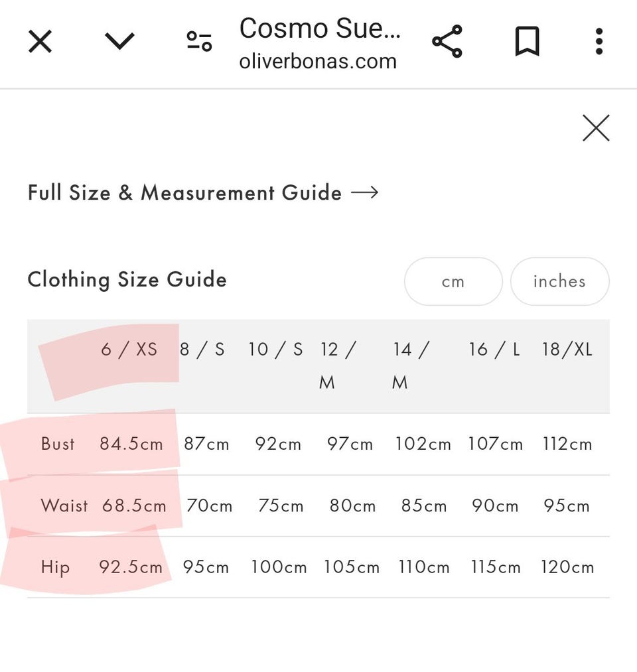Switch measurements to inches
Image resolution: width=637 pixels, height=672 pixels.
pos(559,281)
